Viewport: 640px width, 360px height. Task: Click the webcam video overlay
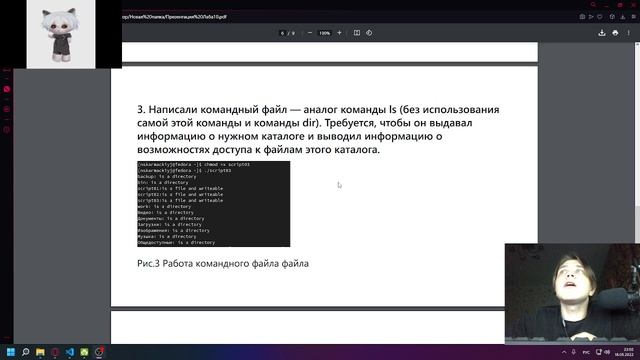tap(572, 294)
